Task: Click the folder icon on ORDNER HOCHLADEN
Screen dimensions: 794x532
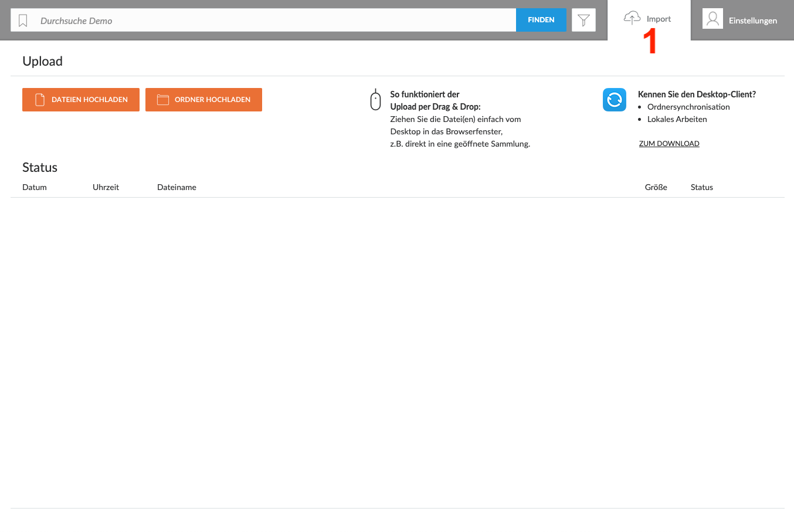Action: (163, 100)
